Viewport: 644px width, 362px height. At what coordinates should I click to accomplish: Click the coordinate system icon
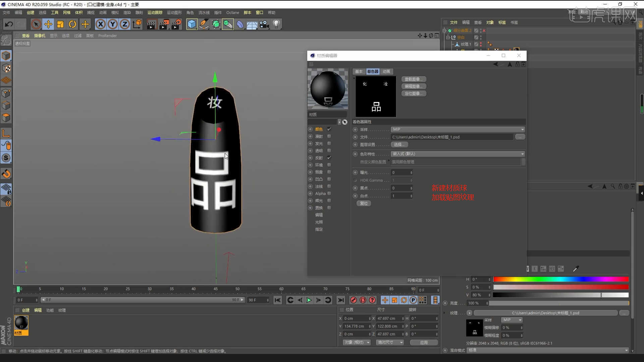[x=137, y=24]
